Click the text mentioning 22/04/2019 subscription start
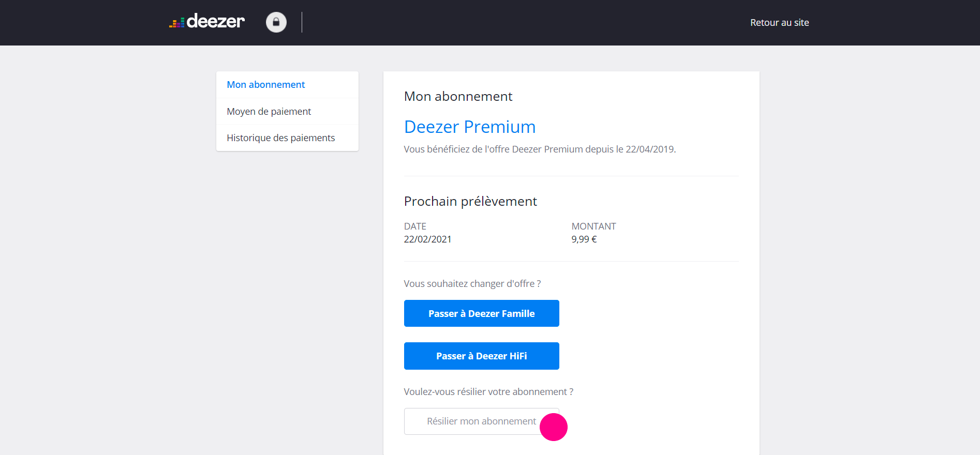 coord(540,149)
